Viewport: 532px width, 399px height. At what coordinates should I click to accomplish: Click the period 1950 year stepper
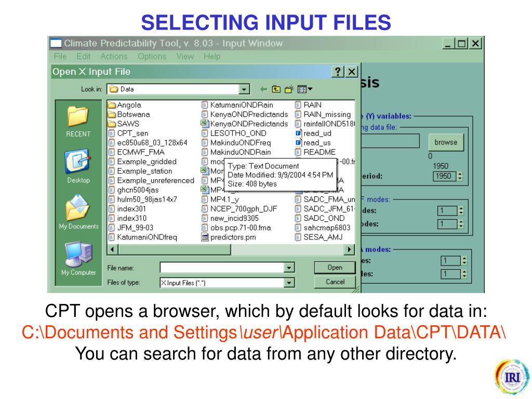pyautogui.click(x=460, y=176)
